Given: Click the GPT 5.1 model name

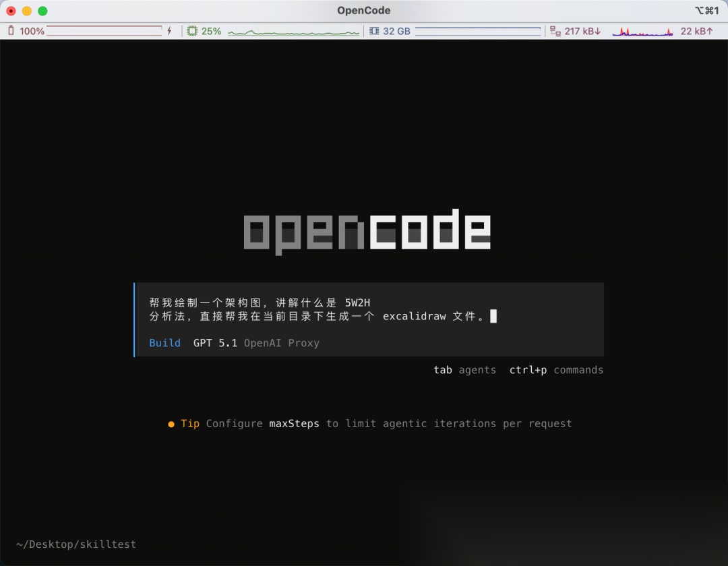Looking at the screenshot, I should pos(215,343).
